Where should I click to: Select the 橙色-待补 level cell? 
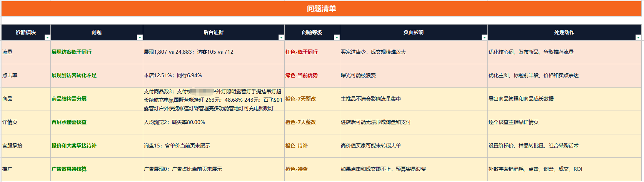[312, 146]
